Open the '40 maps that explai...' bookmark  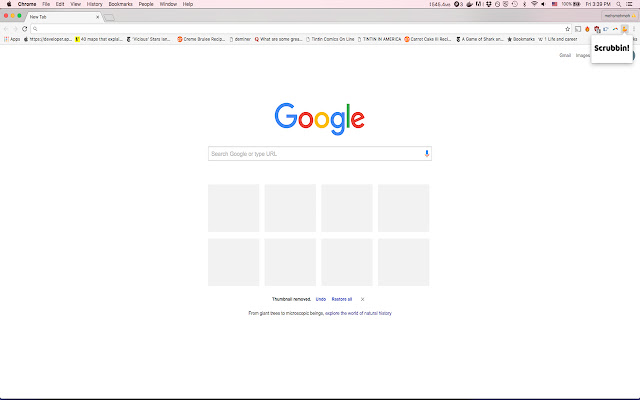[99, 39]
